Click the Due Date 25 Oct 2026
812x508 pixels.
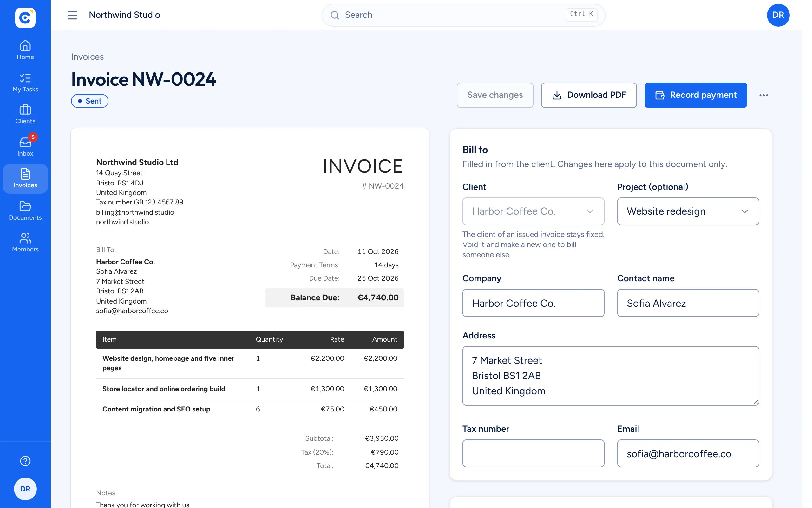click(378, 278)
